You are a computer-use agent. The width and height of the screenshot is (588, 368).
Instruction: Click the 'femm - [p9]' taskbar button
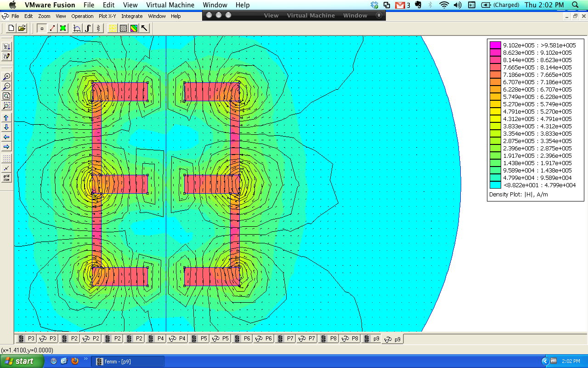click(128, 362)
